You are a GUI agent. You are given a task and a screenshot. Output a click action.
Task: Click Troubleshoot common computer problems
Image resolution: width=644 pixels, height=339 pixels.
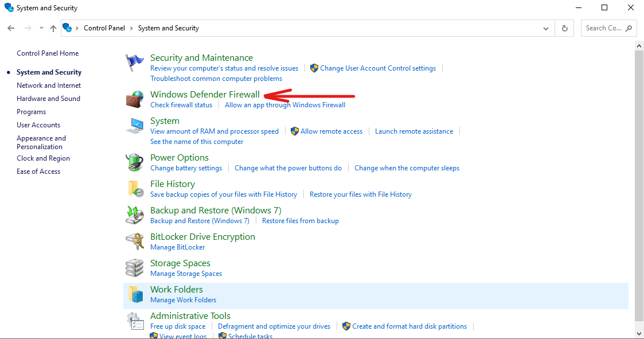pos(216,79)
